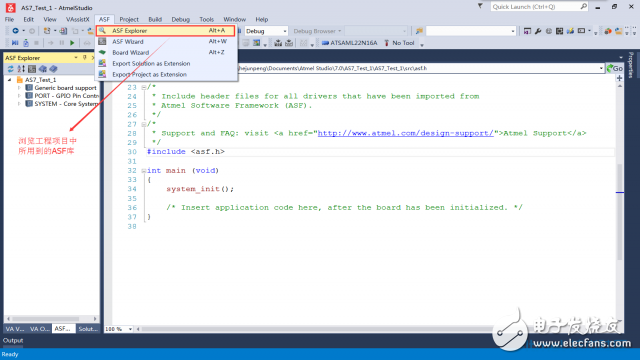
Task: Expand the SYSTEM - Core System node
Action: tap(19, 104)
